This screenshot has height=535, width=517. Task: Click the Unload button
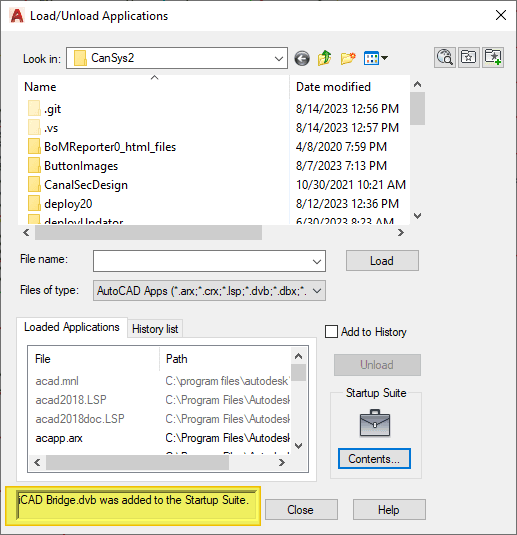pyautogui.click(x=377, y=365)
